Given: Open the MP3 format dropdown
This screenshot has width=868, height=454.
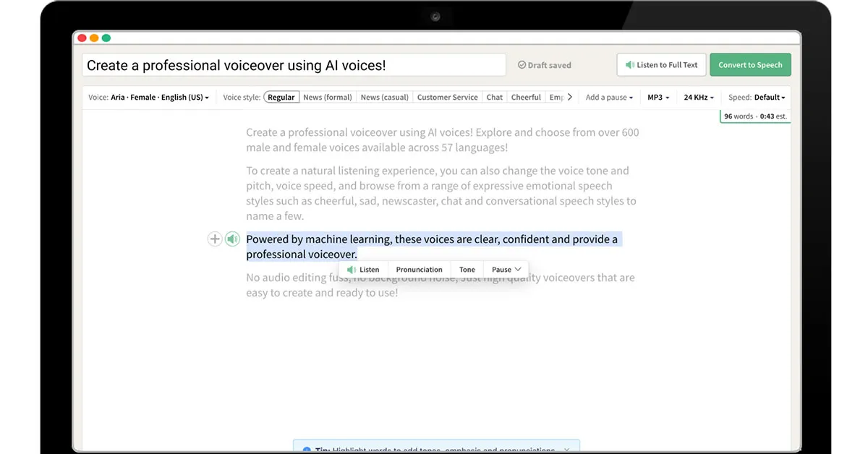Looking at the screenshot, I should (658, 97).
